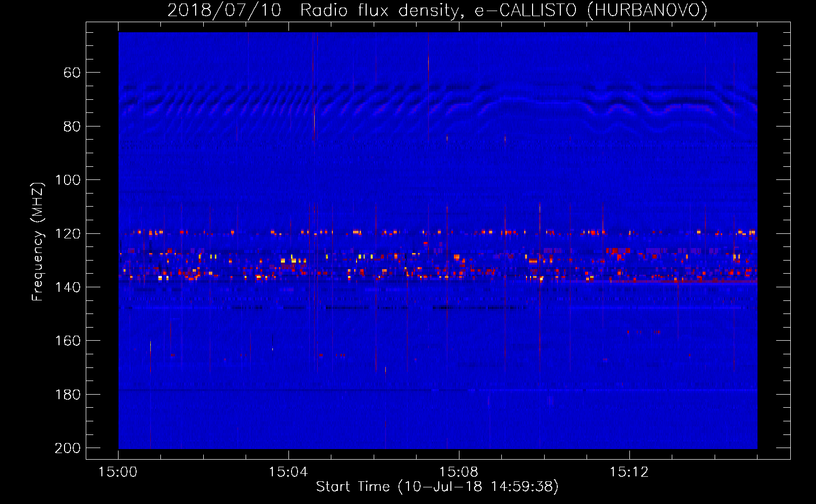Click the 200 frequency tick label
Image resolution: width=816 pixels, height=504 pixels.
[x=68, y=448]
